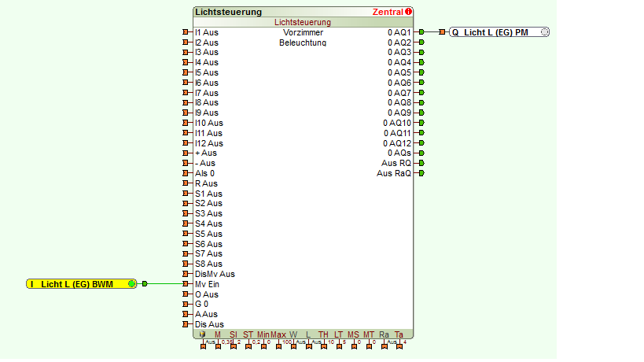Click the round icon on Licht L (EG) BWM
This screenshot has height=362, width=644.
(132, 283)
